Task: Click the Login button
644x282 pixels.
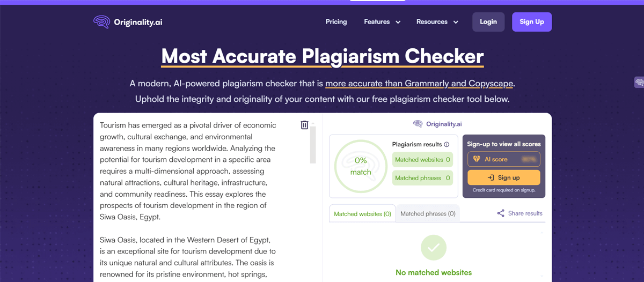Action: click(488, 22)
